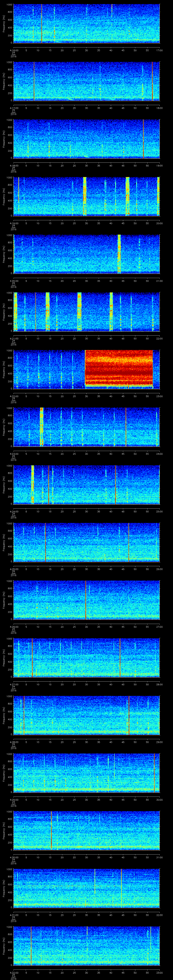
Task: Click the 19:00 end time label
Action: pos(159,166)
